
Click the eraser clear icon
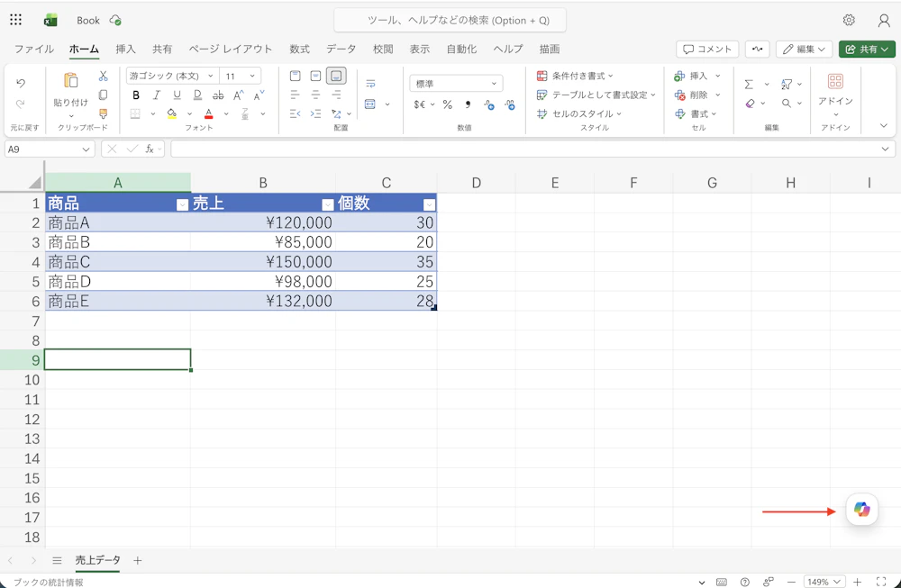750,104
